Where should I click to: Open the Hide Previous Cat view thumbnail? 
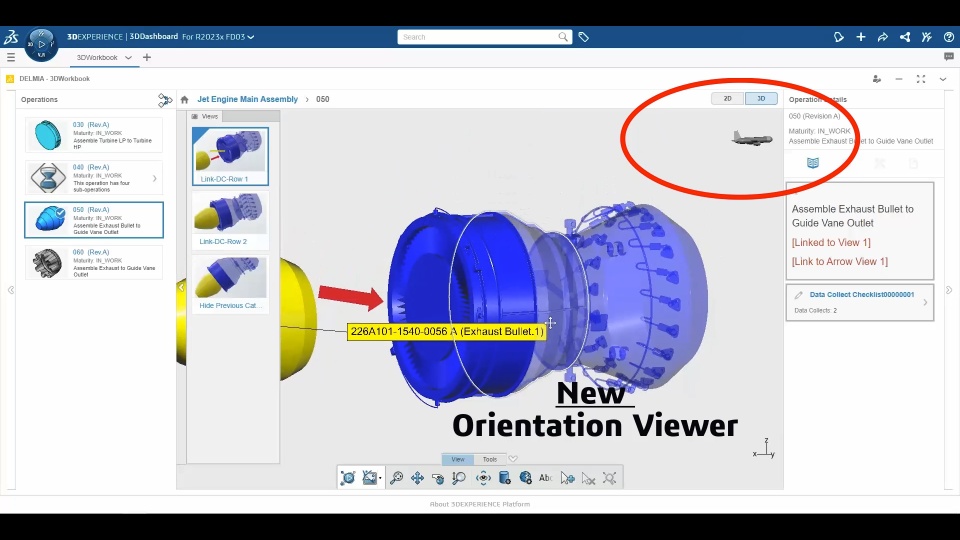tap(230, 283)
